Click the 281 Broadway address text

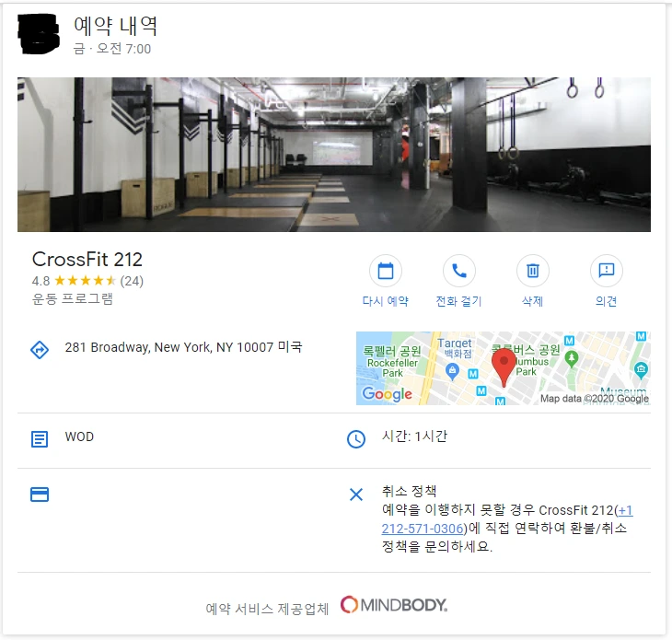click(x=183, y=347)
